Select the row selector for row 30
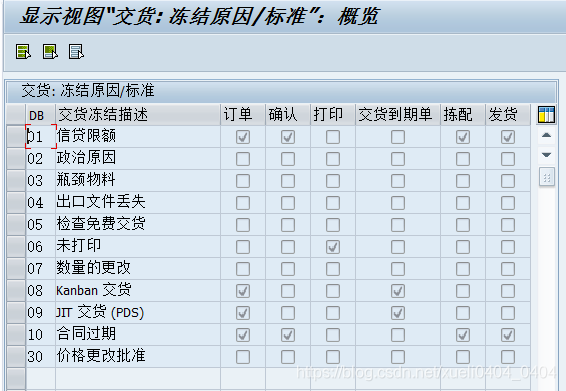Viewport: 566px width, 391px height. [16, 356]
